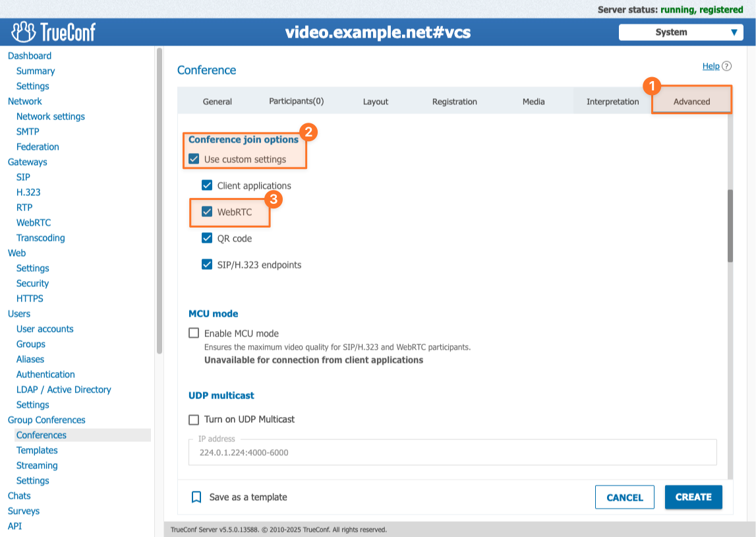Turn on UDP Multicast checkbox
The width and height of the screenshot is (756, 537).
tap(194, 419)
